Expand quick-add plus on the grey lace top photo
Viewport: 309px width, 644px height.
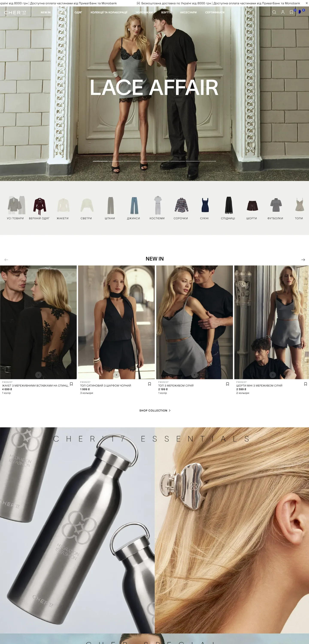(194, 375)
